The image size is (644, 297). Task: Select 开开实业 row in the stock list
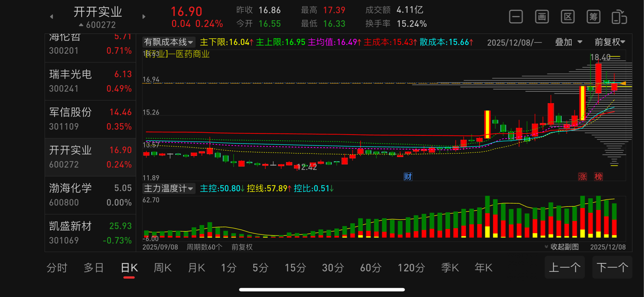pos(91,157)
